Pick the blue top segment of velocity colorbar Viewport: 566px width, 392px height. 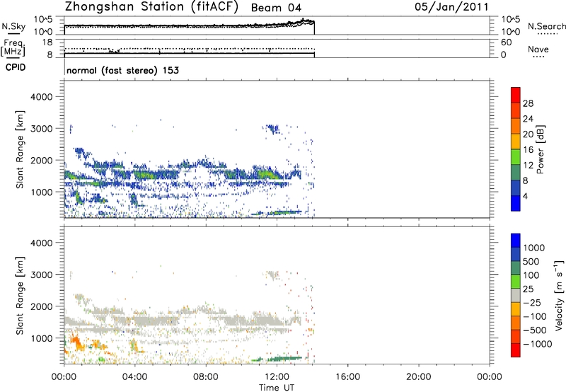516,241
